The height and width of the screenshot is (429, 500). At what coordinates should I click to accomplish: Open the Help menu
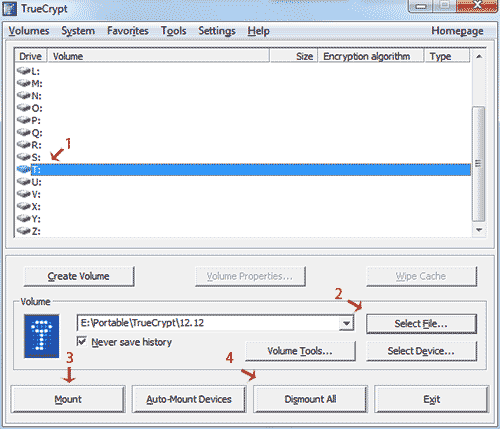258,31
